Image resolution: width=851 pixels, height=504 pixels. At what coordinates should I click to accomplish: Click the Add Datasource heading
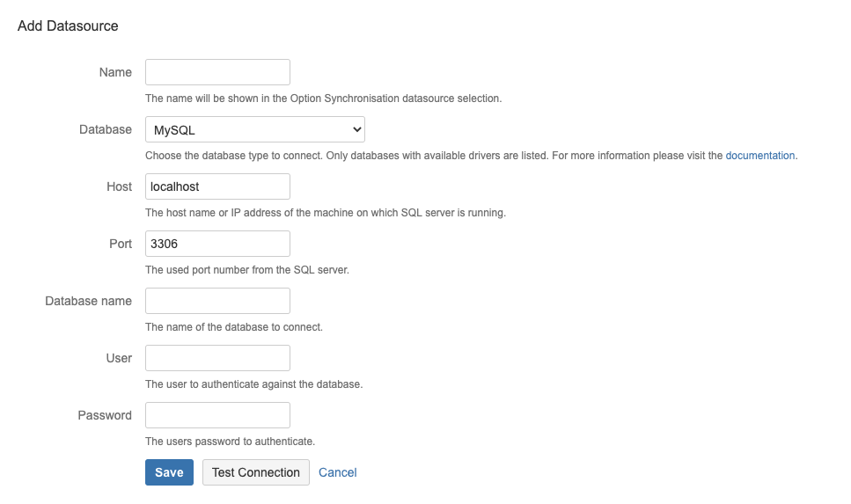tap(68, 26)
